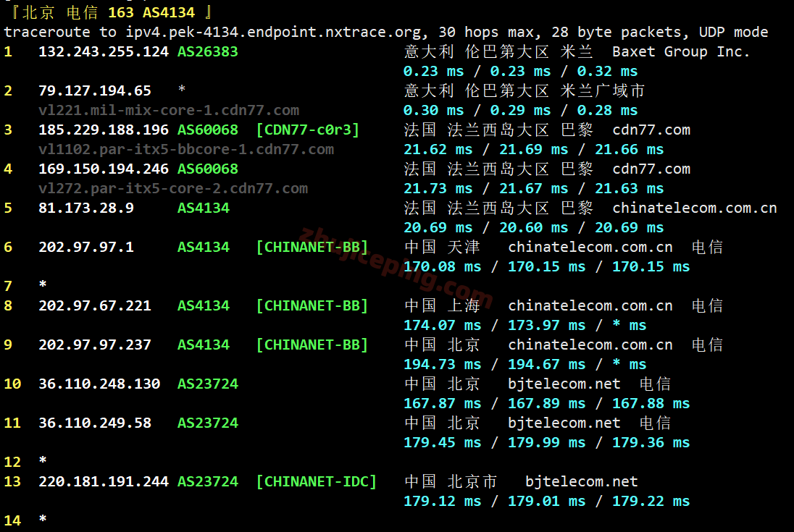
Task: Click [CHINANET-BB] tag on hop 8
Action: 312,305
